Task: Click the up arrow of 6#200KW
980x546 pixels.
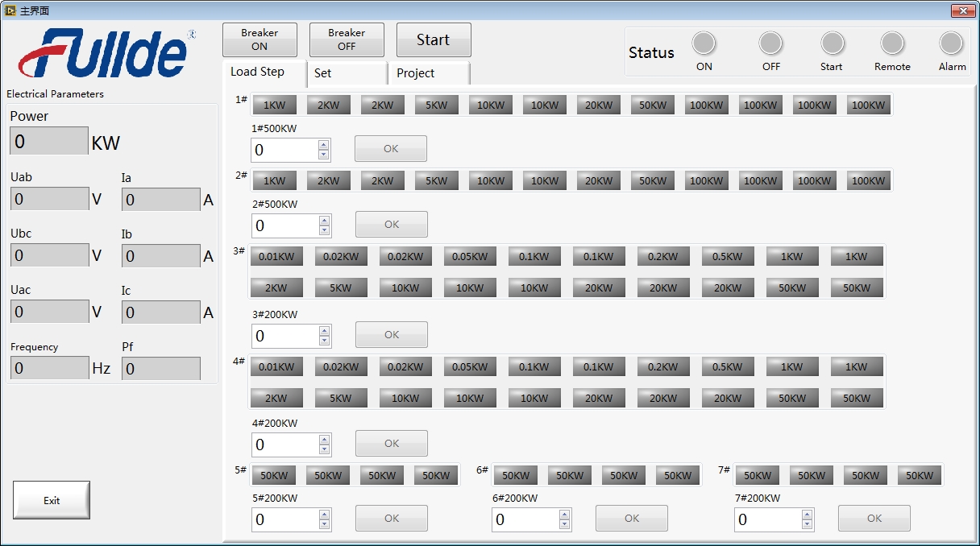Action: click(565, 515)
